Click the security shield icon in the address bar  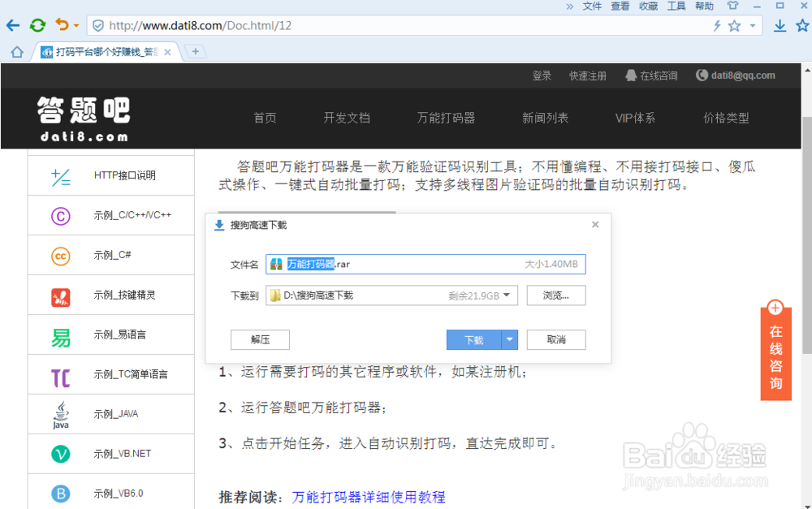coord(98,25)
